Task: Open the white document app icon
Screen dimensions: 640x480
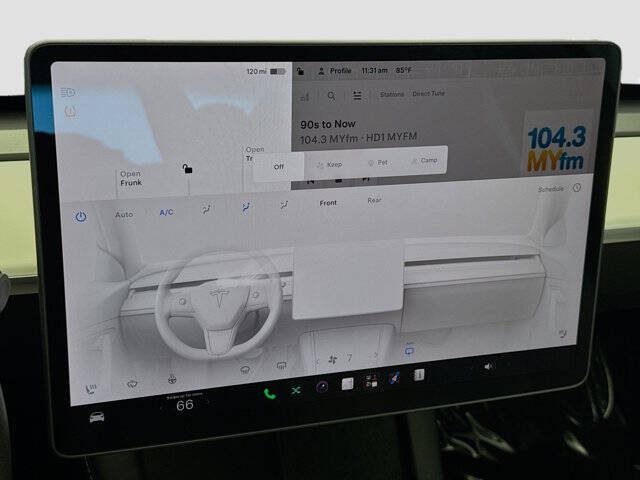Action: click(x=419, y=375)
